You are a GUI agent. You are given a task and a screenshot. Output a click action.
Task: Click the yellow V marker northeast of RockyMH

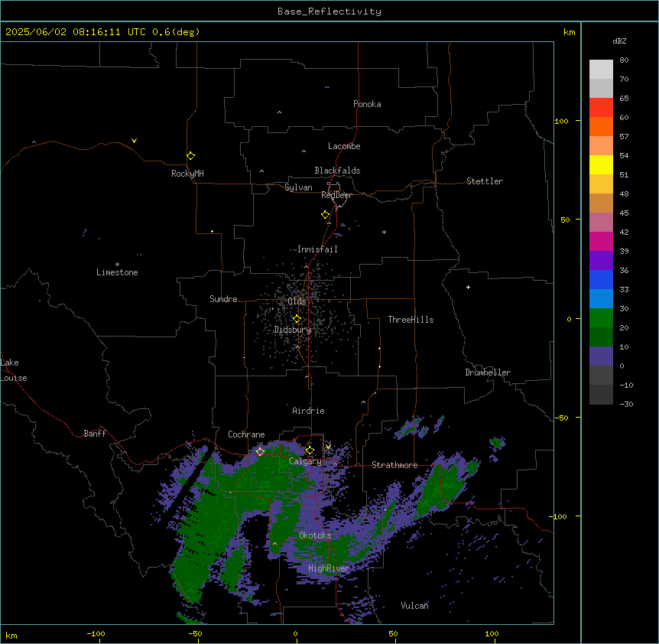click(x=134, y=141)
